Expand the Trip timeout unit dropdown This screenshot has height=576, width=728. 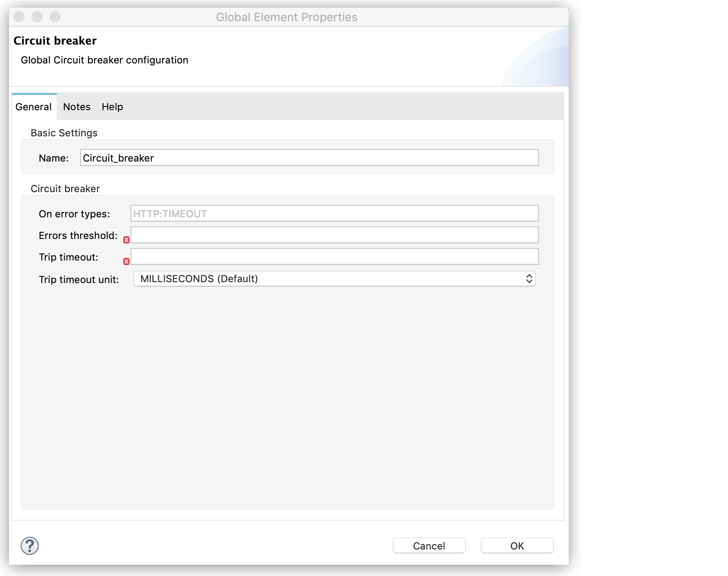(334, 279)
